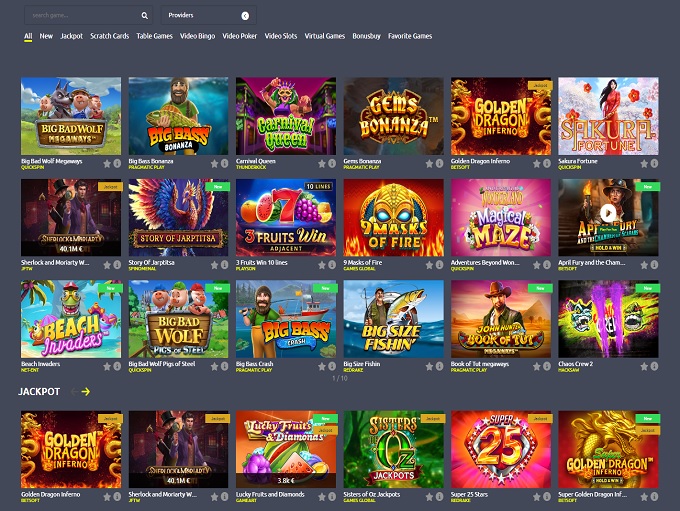
Task: Click the search game input field
Action: point(82,16)
